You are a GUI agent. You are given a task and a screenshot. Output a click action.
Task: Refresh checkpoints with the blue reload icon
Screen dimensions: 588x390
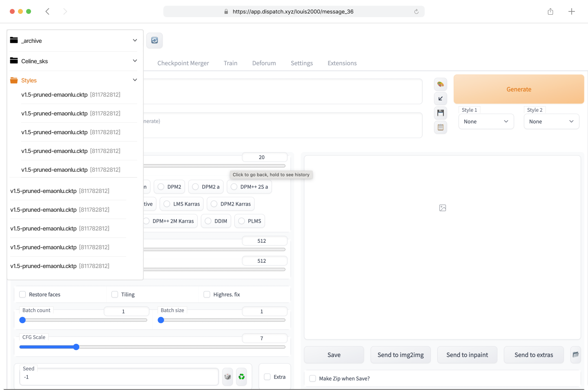[x=154, y=40]
